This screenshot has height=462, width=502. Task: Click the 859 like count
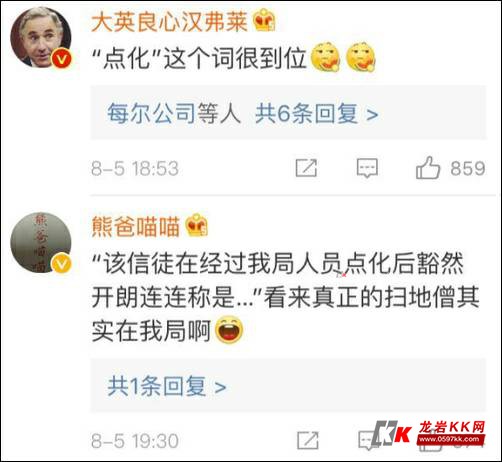468,168
